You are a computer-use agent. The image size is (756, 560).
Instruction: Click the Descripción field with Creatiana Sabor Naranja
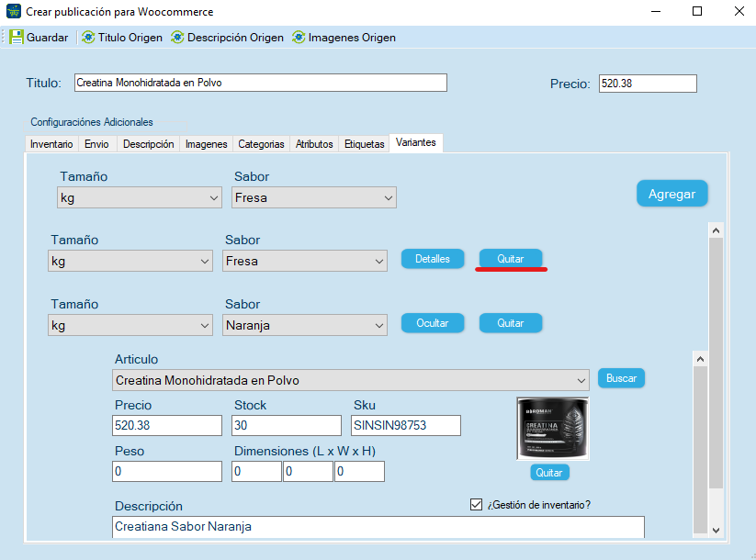point(378,527)
